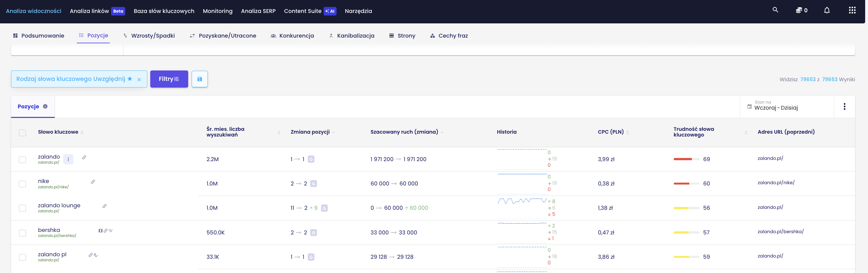
Task: Go to Monitoring section
Action: point(217,11)
